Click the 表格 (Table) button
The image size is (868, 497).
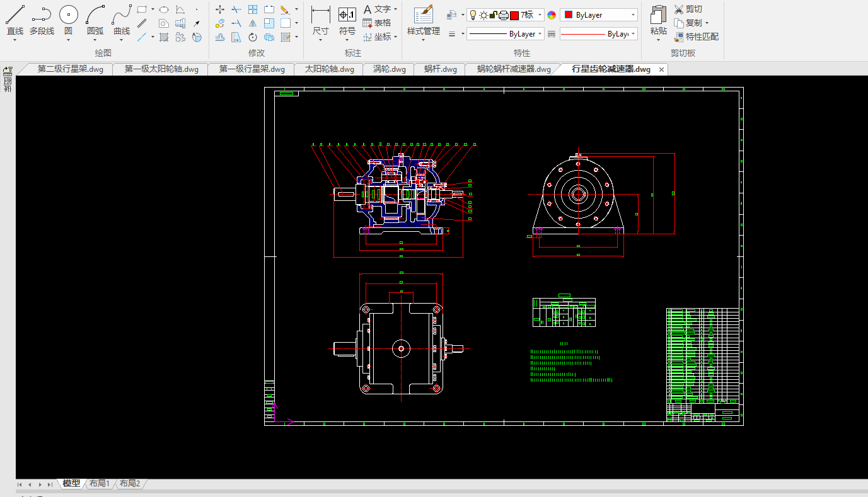click(377, 23)
